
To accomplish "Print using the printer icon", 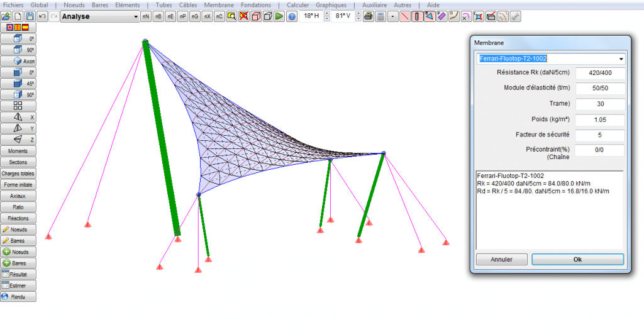I will click(x=369, y=16).
